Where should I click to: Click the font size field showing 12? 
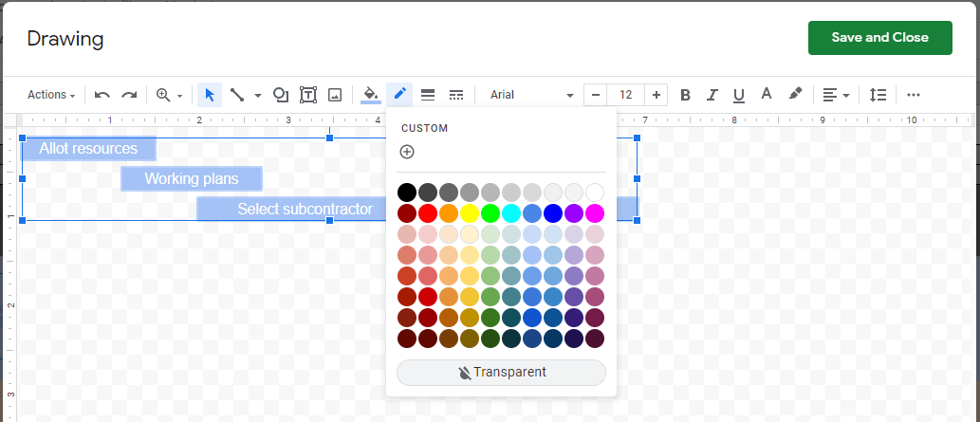(x=625, y=95)
